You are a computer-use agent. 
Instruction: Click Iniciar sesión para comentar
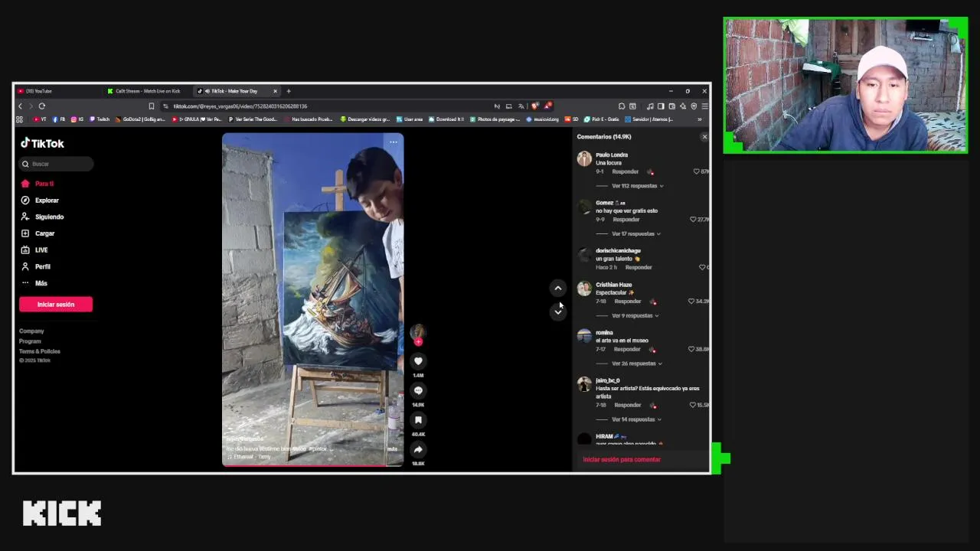(x=622, y=459)
